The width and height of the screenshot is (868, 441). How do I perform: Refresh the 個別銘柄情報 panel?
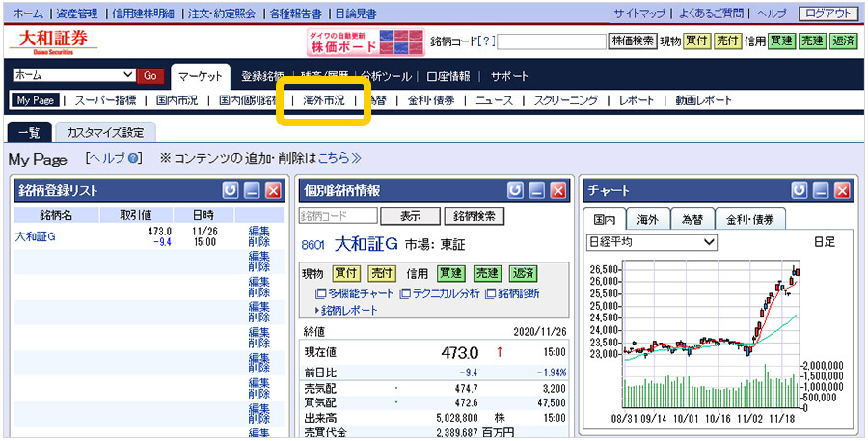515,191
